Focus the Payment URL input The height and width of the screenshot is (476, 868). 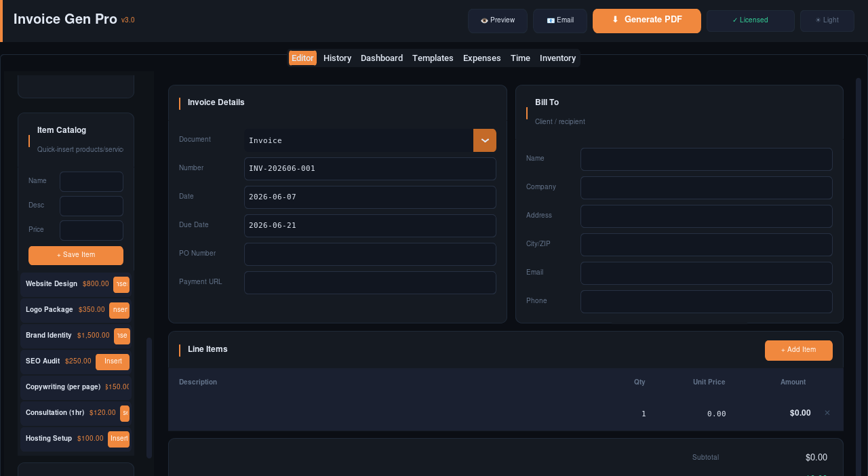click(370, 283)
